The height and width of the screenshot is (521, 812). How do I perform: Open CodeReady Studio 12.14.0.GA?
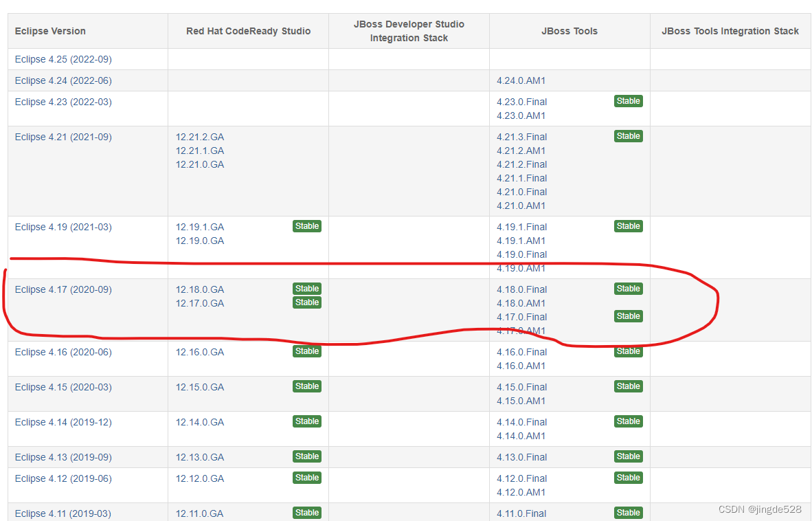(200, 423)
